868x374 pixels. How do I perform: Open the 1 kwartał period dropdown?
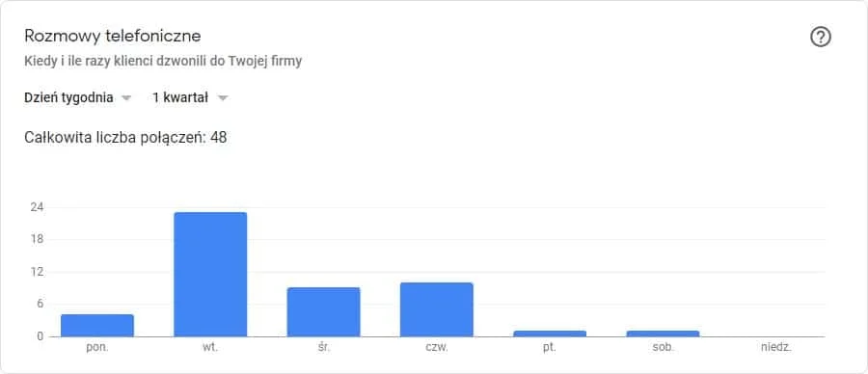pos(190,98)
